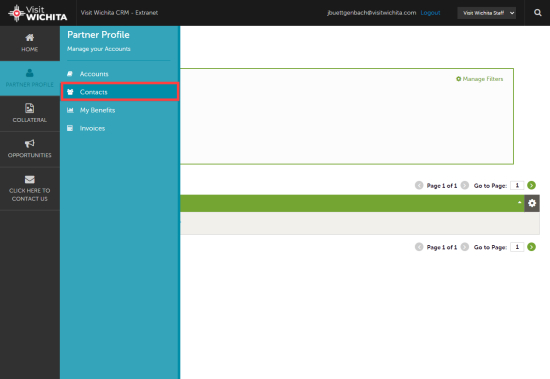Open Visit Wichita Staff dropdown

[487, 13]
